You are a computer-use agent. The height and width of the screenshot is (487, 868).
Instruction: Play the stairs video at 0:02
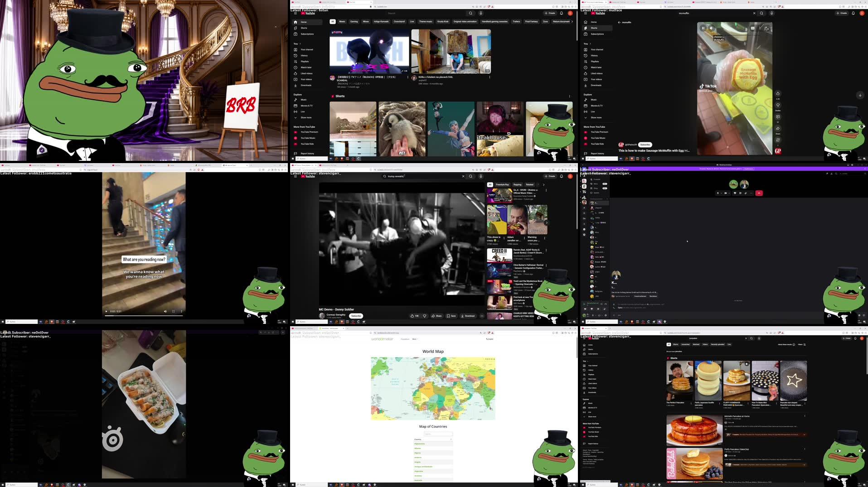(x=107, y=311)
